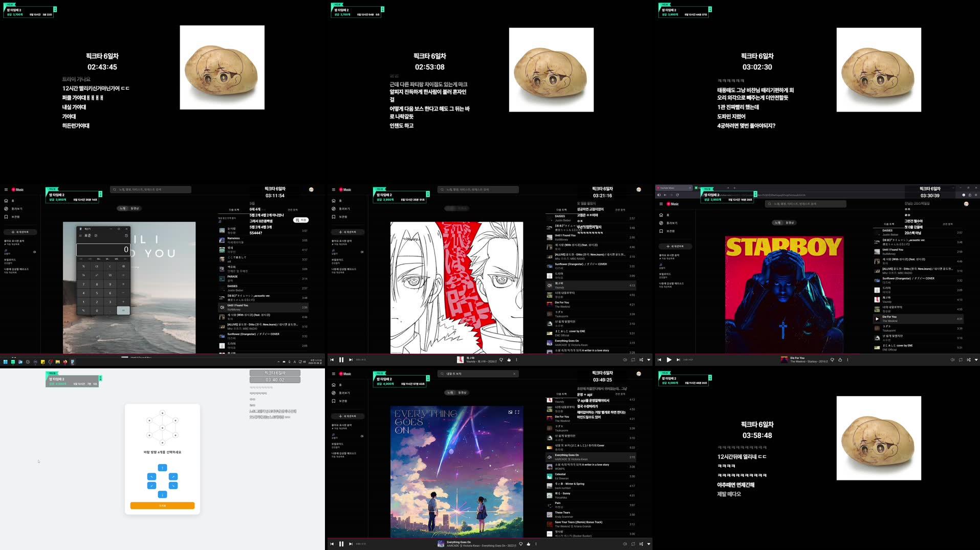Open 관련 항목 tab in 03:21:16 panel
Image resolution: width=980 pixels, height=550 pixels.
620,210
